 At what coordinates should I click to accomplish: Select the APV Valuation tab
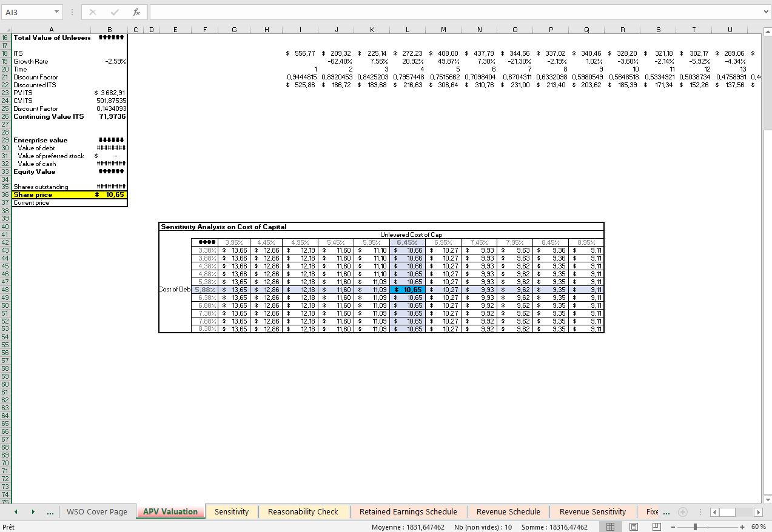(x=170, y=512)
